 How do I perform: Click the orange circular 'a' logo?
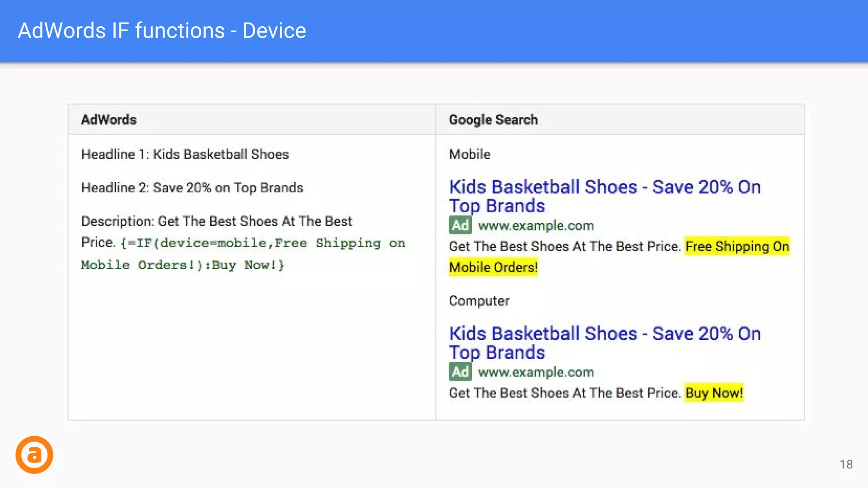tap(34, 455)
